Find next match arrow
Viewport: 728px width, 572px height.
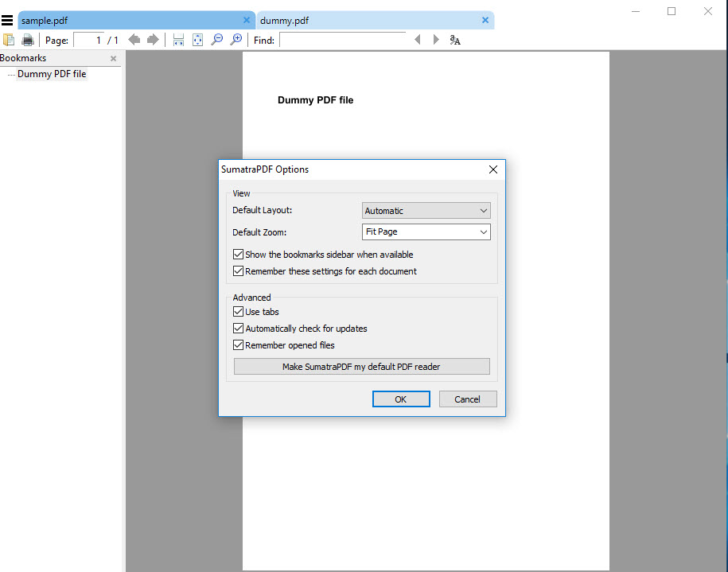click(x=436, y=40)
